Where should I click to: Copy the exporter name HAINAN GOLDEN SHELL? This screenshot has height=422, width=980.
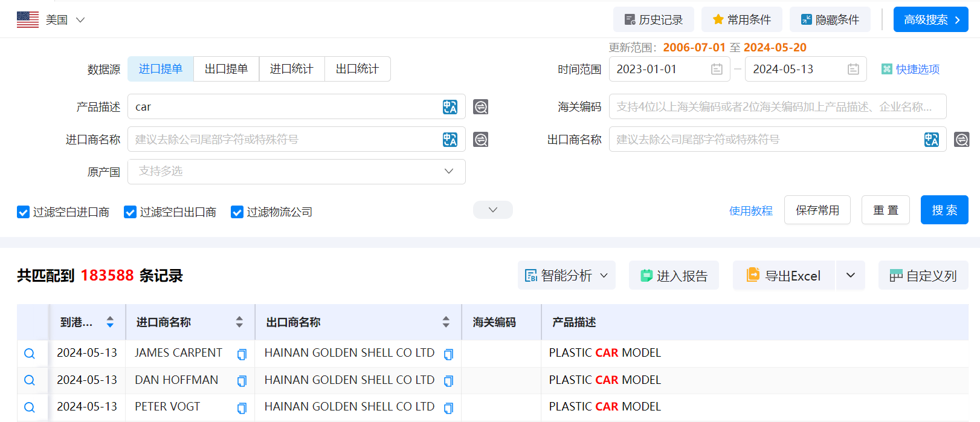(448, 354)
